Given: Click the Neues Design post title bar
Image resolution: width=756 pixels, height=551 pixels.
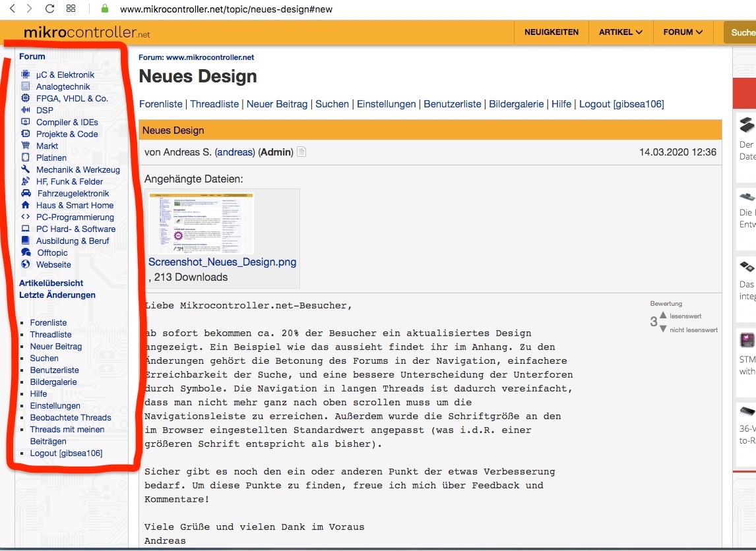Looking at the screenshot, I should click(430, 130).
